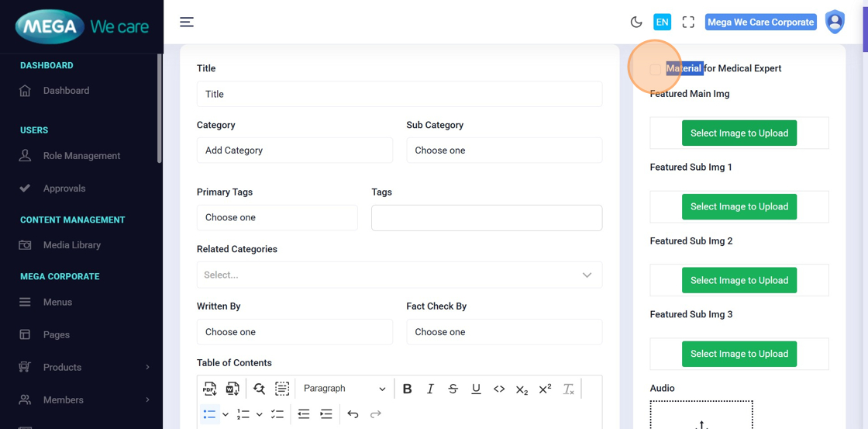Image resolution: width=868 pixels, height=429 pixels.
Task: Insert inline code formatting
Action: coord(499,389)
